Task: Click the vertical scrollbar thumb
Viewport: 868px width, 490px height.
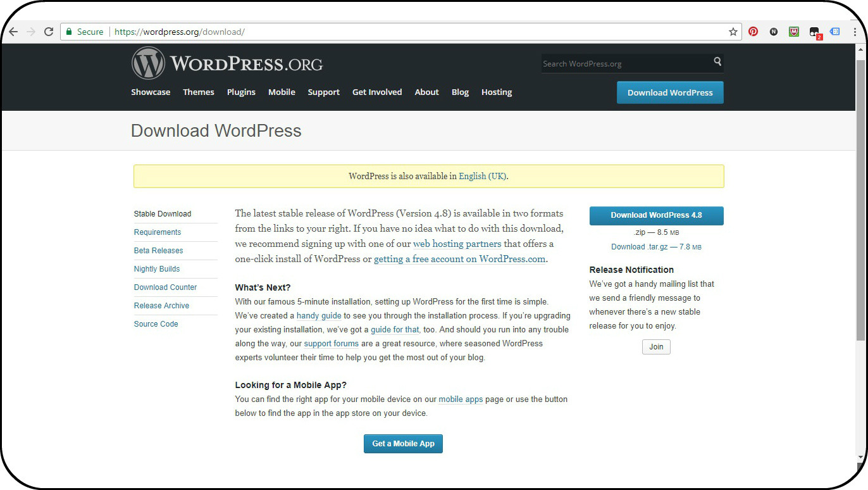Action: click(x=860, y=199)
